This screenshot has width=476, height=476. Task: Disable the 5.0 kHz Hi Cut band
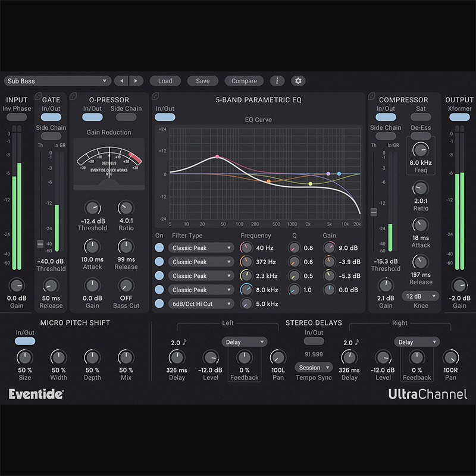[159, 303]
